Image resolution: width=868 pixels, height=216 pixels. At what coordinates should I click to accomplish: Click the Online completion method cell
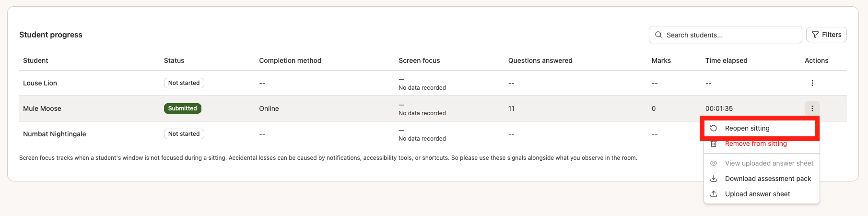tap(269, 108)
